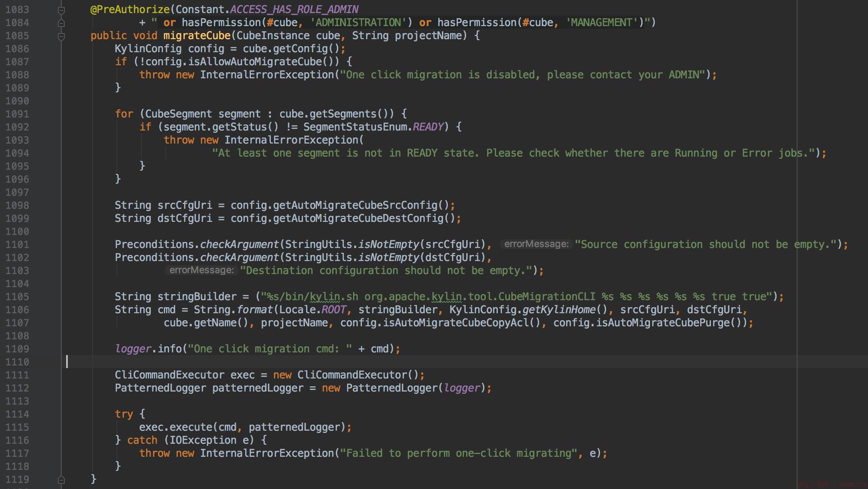Click the errorMessage hint on line 1101
Viewport: 868px width, 489px height.
point(536,244)
